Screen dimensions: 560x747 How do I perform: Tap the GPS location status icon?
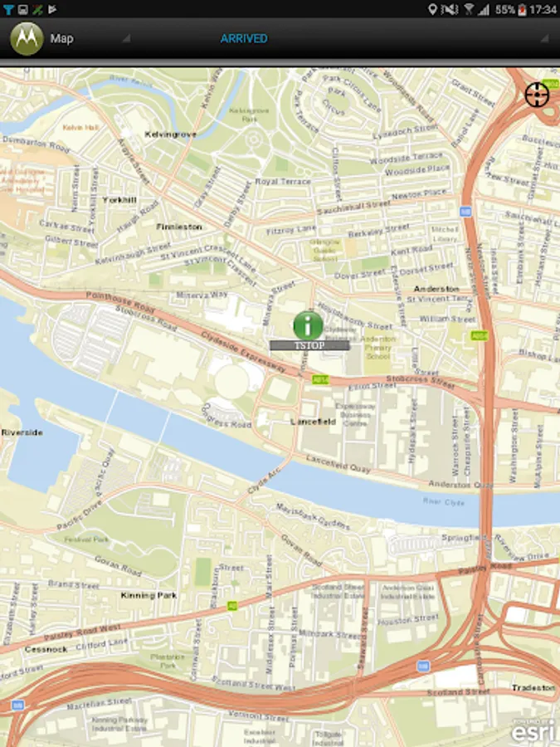432,9
